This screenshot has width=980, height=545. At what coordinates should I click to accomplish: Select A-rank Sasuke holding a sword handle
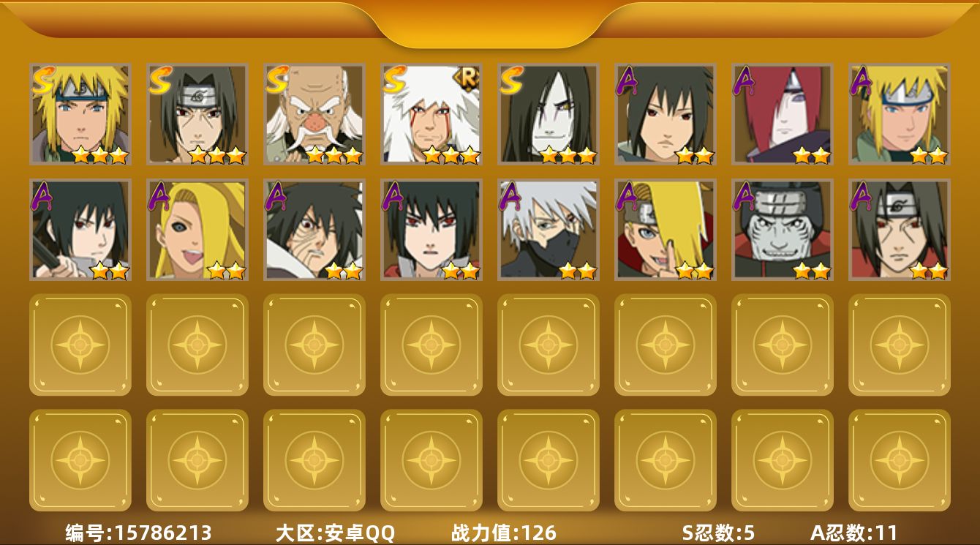coord(80,230)
